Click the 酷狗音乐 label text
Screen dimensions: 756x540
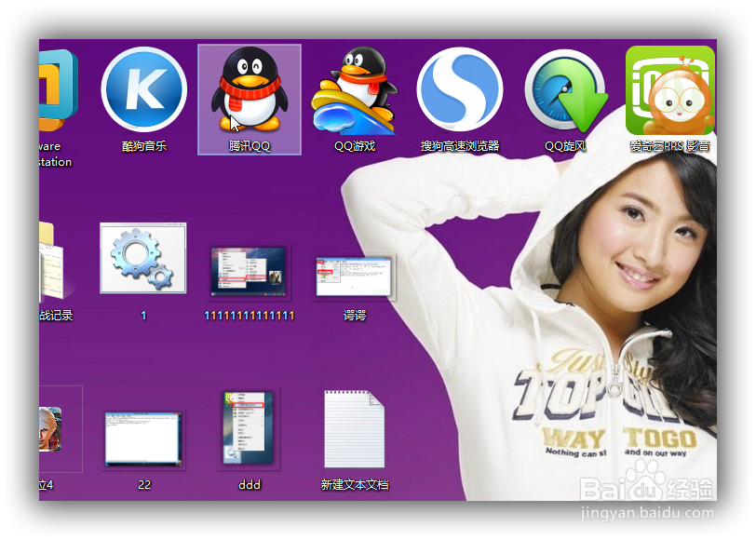143,146
